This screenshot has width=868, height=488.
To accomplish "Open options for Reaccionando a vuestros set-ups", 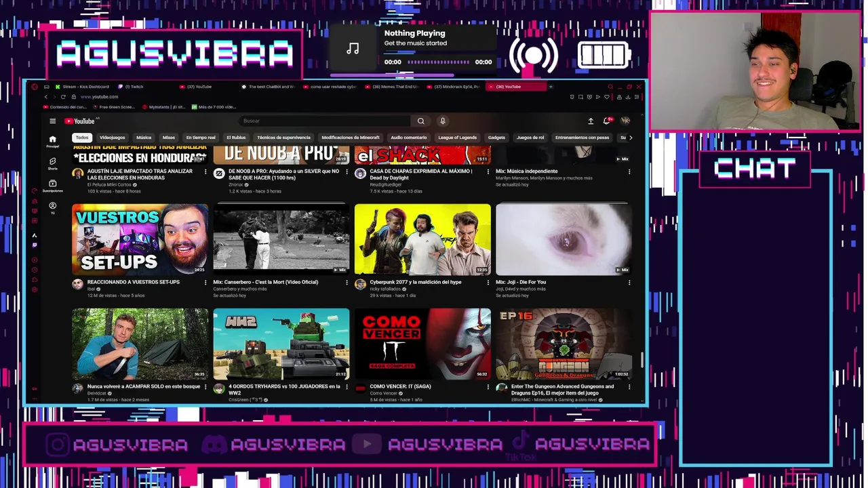I will pos(205,283).
